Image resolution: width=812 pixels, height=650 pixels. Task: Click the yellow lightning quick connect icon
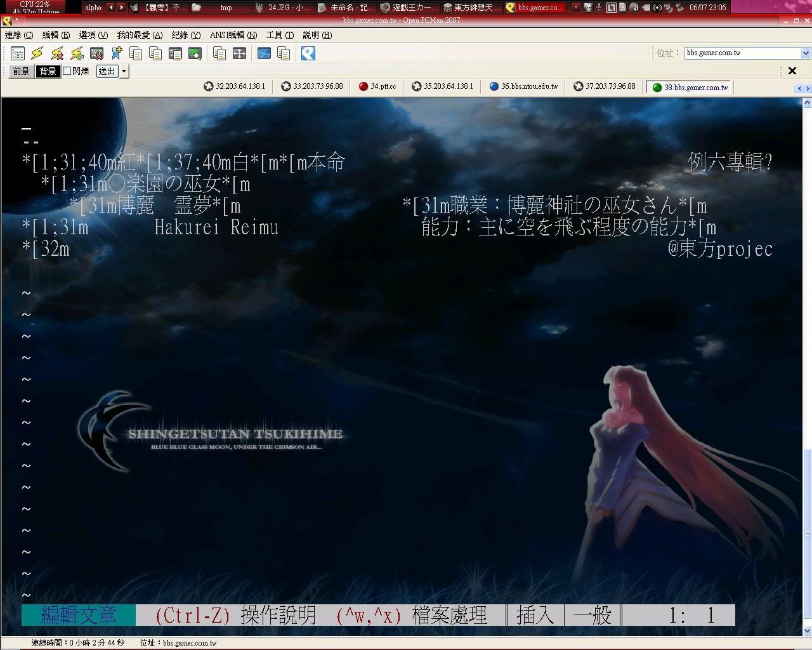[x=37, y=54]
